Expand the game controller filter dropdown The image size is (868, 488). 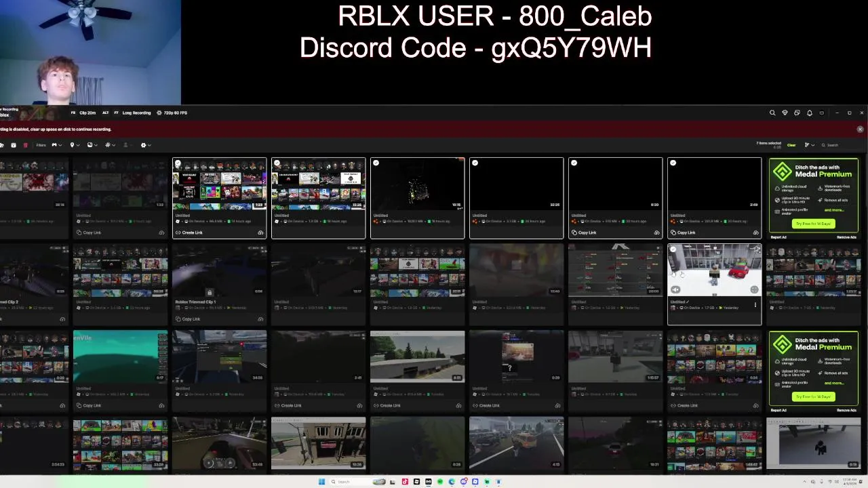pyautogui.click(x=56, y=145)
